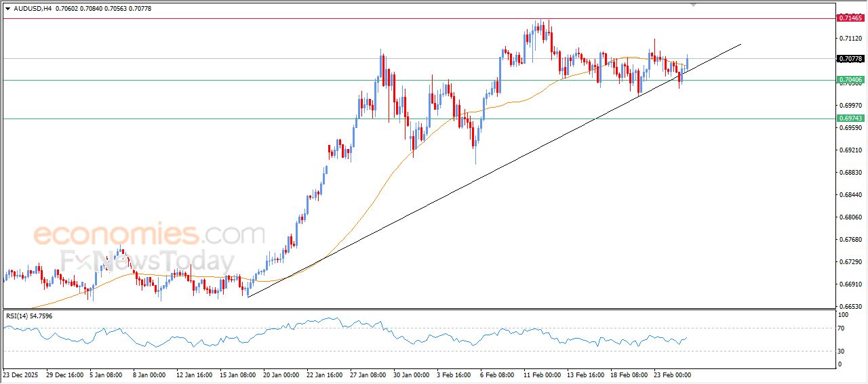Image resolution: width=868 pixels, height=384 pixels.
Task: Open the economies.com watermark link
Action: coord(149,235)
